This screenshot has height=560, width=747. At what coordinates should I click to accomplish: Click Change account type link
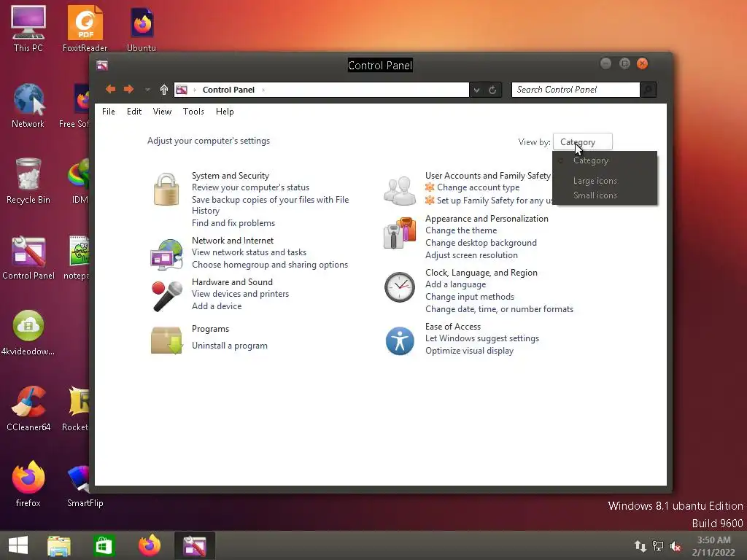pyautogui.click(x=479, y=187)
